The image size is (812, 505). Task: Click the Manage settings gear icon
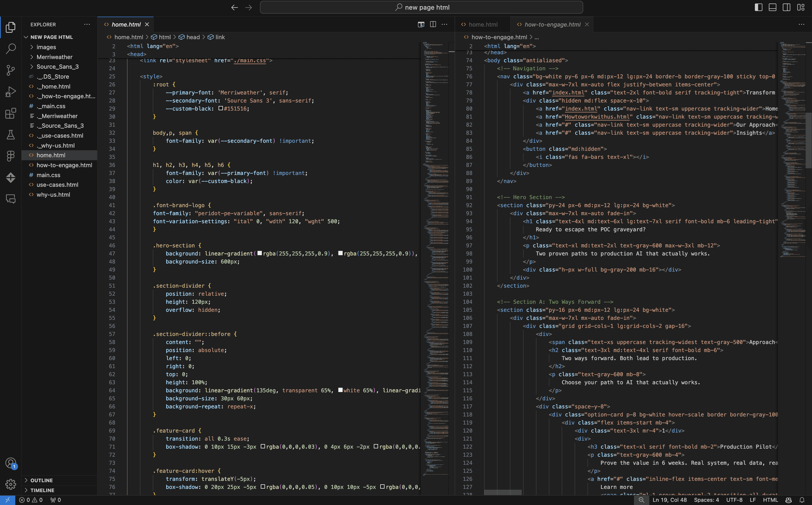tap(11, 484)
